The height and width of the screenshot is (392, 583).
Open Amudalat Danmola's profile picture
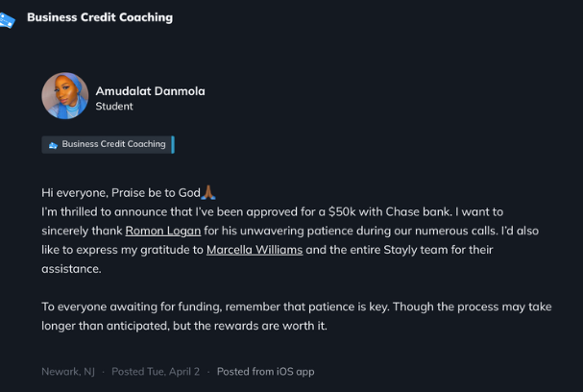coord(64,97)
